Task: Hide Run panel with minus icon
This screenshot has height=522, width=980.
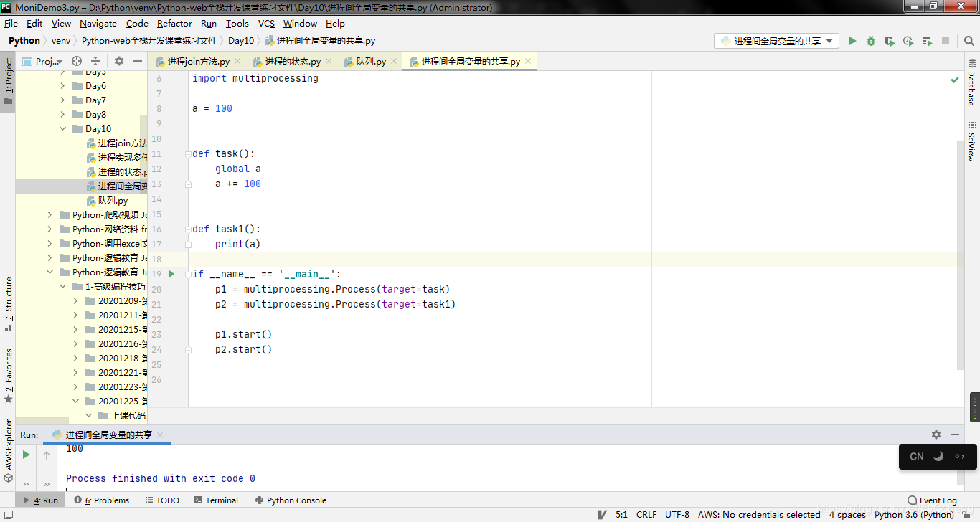Action: pos(955,435)
